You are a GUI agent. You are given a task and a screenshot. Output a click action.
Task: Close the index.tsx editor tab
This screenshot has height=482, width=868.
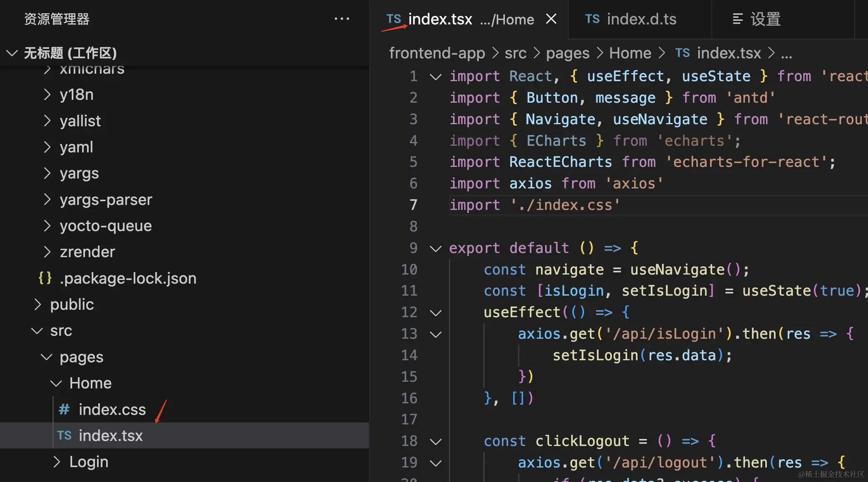[551, 19]
